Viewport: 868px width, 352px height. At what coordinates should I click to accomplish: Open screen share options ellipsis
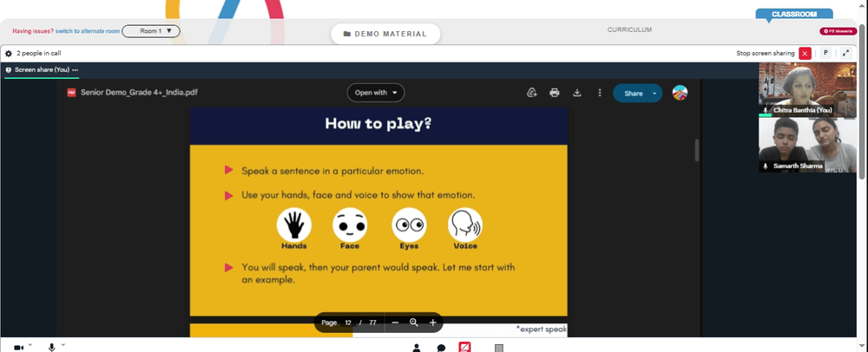[x=76, y=70]
